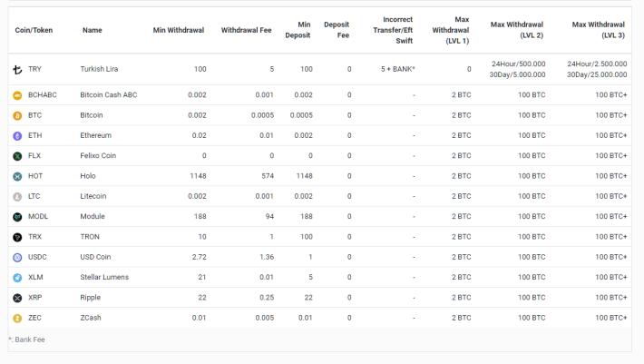Click BTC withdrawal fee value 0.0005
The width and height of the screenshot is (644, 364).
[262, 115]
